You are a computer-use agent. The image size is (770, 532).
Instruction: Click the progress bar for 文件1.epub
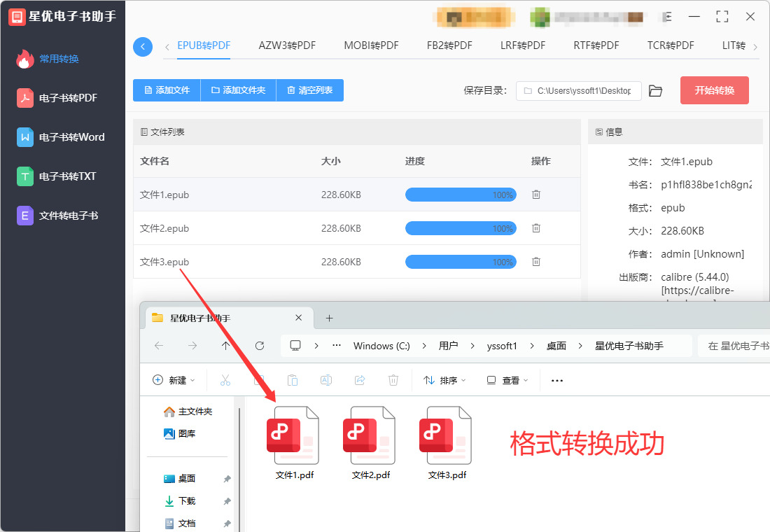[x=461, y=195]
